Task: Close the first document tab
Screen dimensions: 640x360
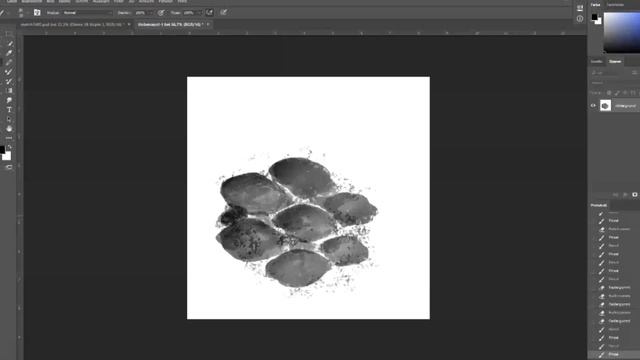Action: pyautogui.click(x=129, y=24)
